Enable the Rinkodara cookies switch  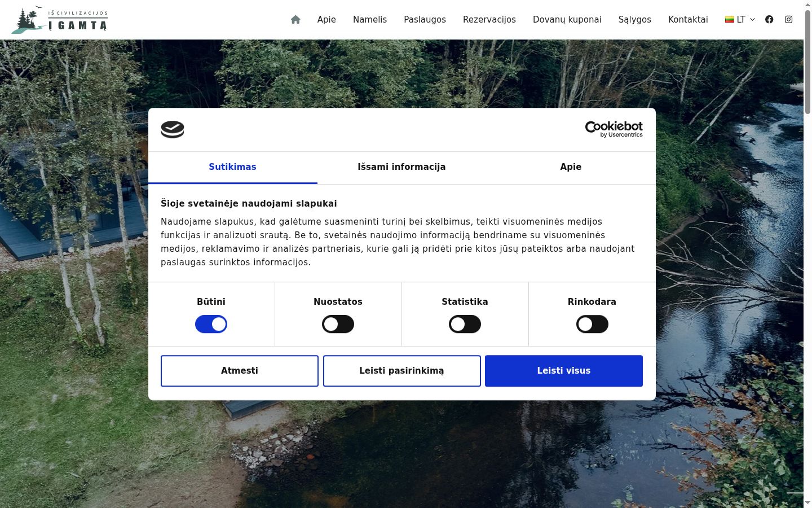coord(592,324)
